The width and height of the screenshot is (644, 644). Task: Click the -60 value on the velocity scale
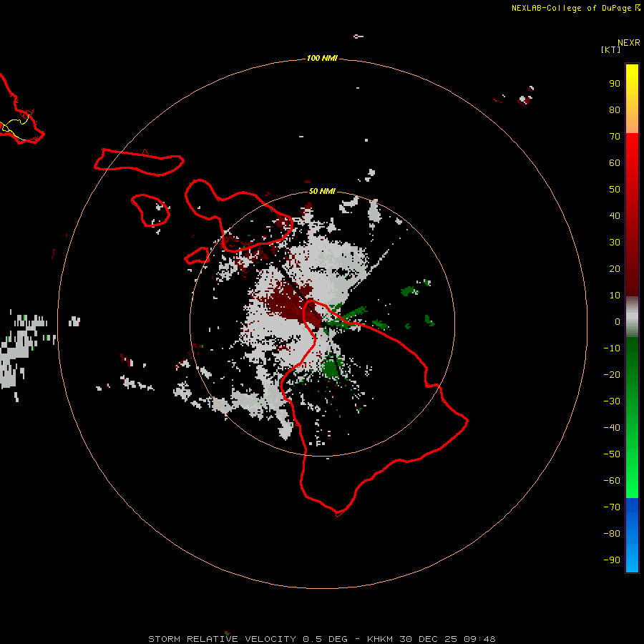click(x=612, y=481)
